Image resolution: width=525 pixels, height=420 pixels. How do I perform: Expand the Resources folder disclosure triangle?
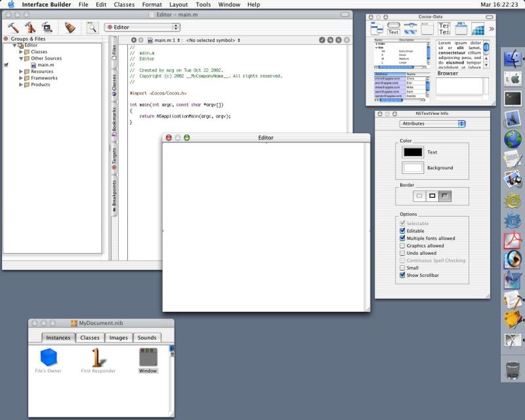(x=21, y=72)
